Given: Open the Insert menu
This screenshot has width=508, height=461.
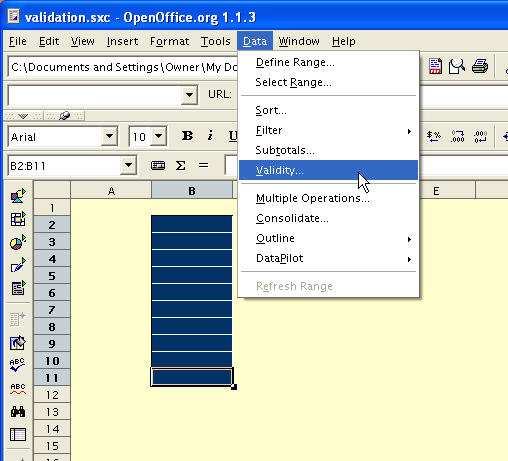Looking at the screenshot, I should 122,41.
